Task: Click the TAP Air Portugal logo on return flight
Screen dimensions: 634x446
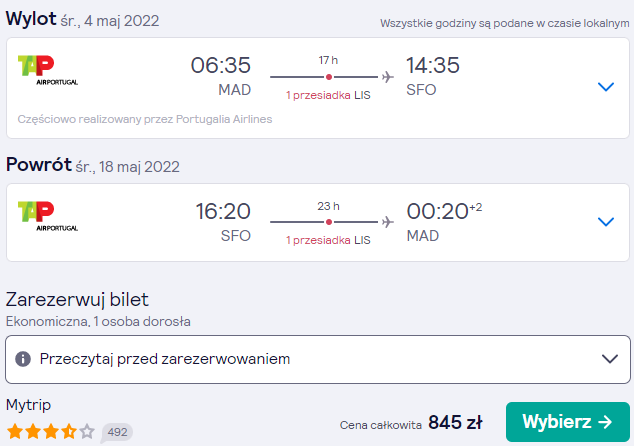Action: click(x=48, y=216)
